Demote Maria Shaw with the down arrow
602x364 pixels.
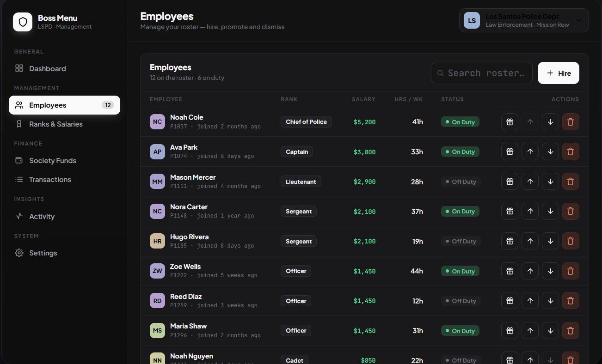[x=550, y=331]
